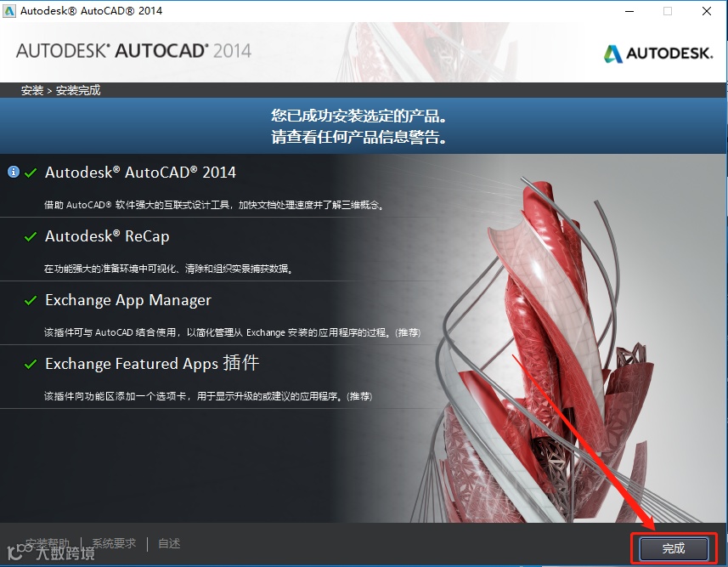Select the Autodesk® ReCap product title
Image resolution: width=728 pixels, height=567 pixels.
tap(107, 236)
